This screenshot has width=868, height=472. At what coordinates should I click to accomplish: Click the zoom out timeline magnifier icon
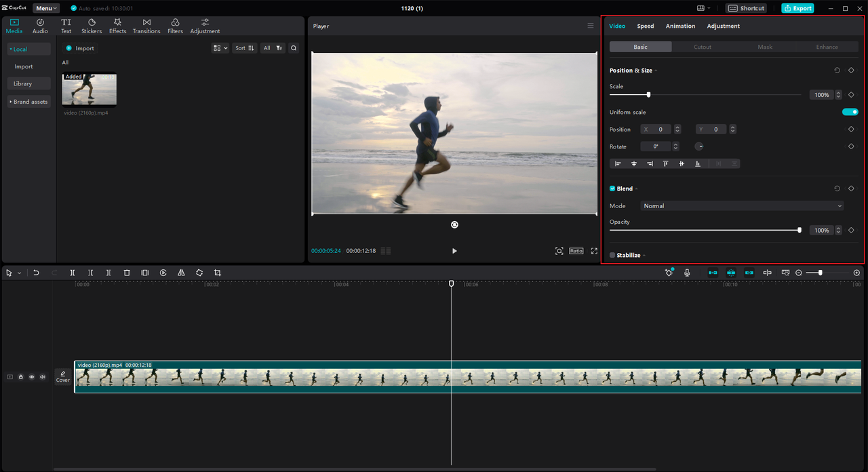click(799, 273)
